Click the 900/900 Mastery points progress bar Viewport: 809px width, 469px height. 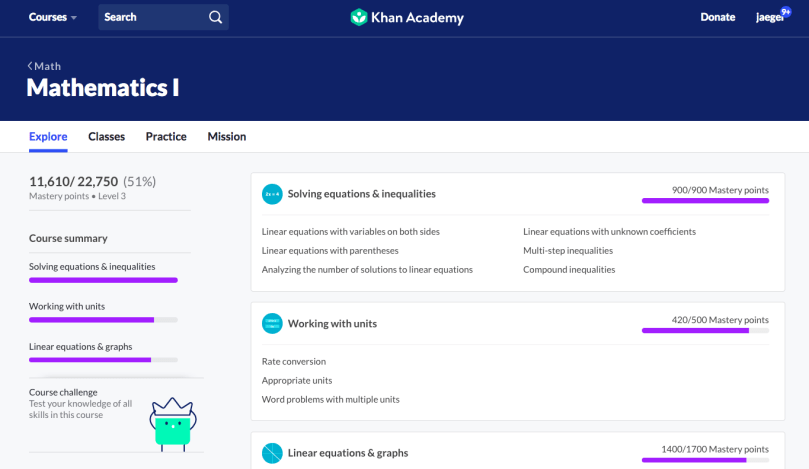click(x=705, y=201)
